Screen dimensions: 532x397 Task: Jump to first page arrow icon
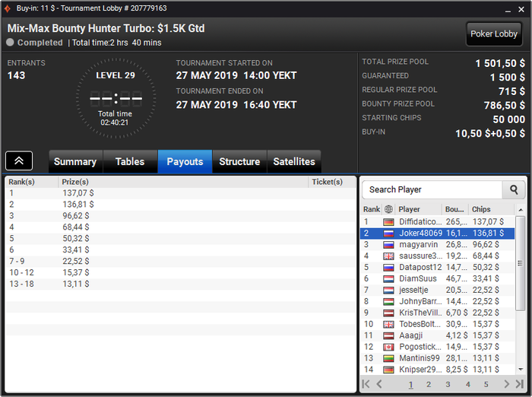coord(366,384)
